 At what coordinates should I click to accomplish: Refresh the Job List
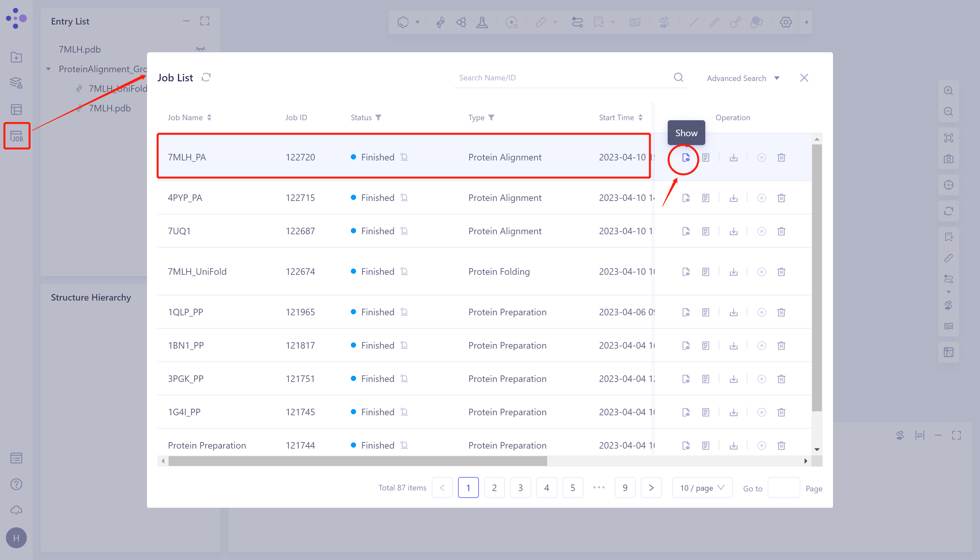coord(206,78)
